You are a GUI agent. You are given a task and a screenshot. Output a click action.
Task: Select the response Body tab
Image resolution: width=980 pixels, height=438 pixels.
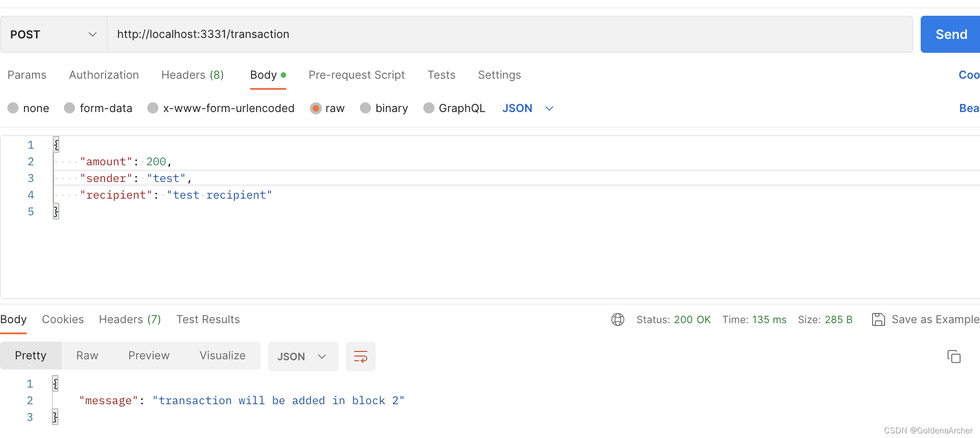pos(13,319)
